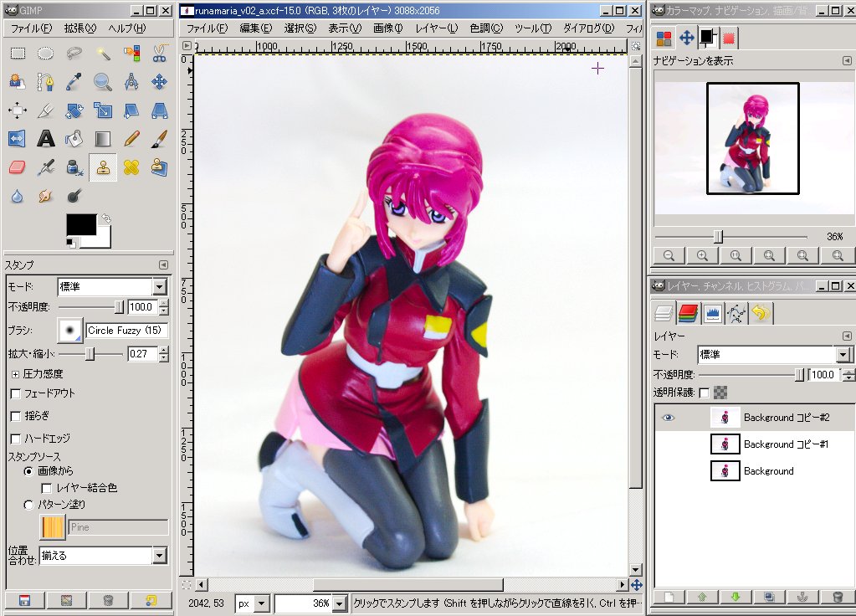Enable the レイヤー結合色 checkbox
The image size is (856, 616).
point(47,488)
